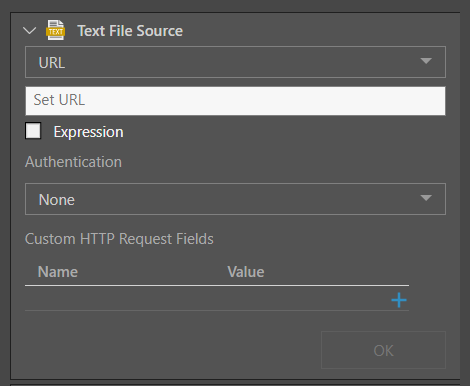The height and width of the screenshot is (386, 470).
Task: Enable the Expression checkbox
Action: point(33,131)
